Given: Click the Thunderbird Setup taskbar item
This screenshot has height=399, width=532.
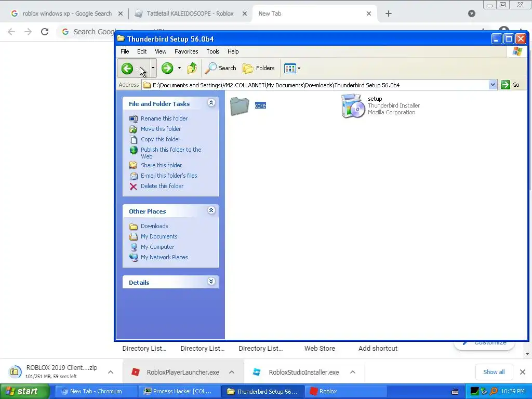Looking at the screenshot, I should click(263, 392).
